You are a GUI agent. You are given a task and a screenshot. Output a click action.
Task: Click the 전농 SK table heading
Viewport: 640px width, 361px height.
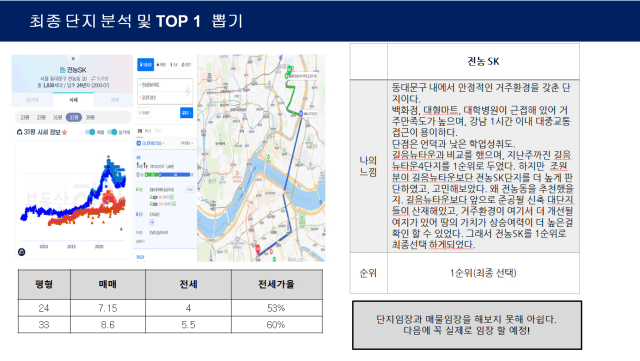tap(483, 61)
